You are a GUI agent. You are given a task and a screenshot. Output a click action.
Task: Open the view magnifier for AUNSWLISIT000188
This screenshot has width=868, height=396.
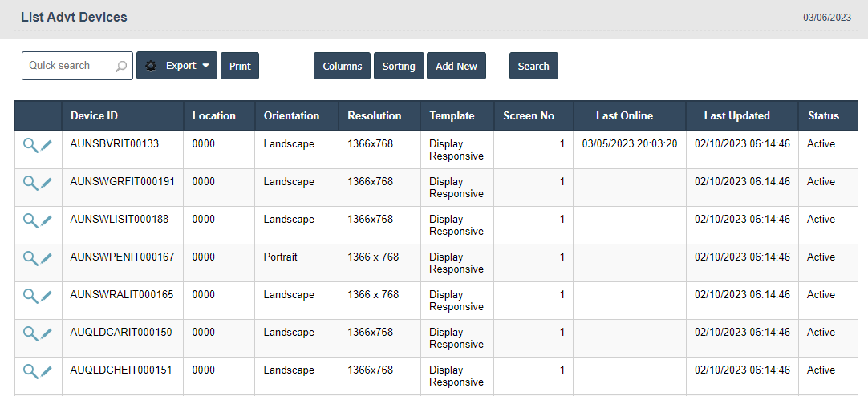click(x=30, y=220)
